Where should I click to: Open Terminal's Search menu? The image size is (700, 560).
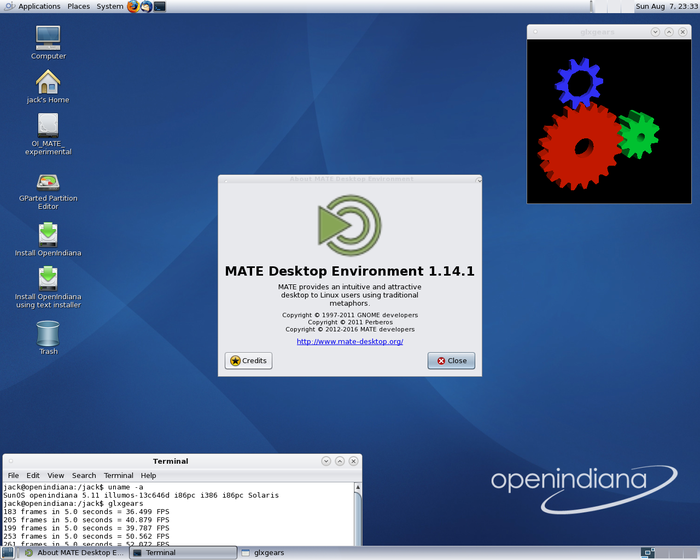[84, 475]
